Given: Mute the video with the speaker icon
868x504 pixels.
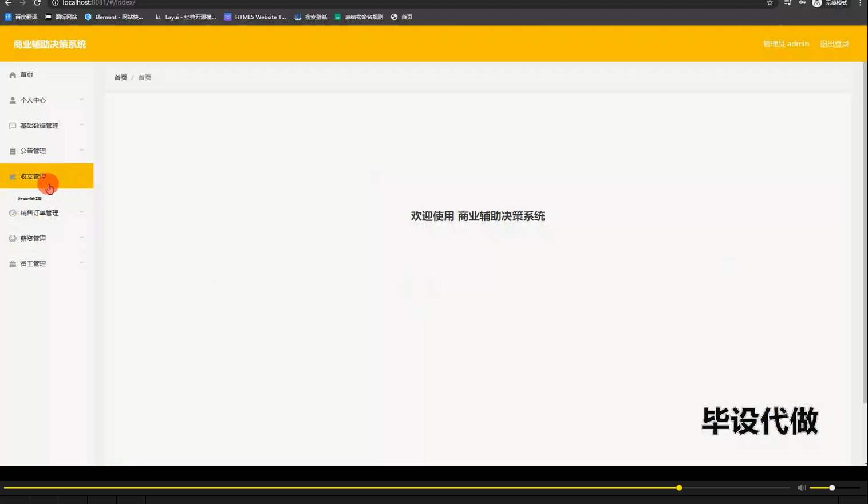Looking at the screenshot, I should [x=801, y=487].
